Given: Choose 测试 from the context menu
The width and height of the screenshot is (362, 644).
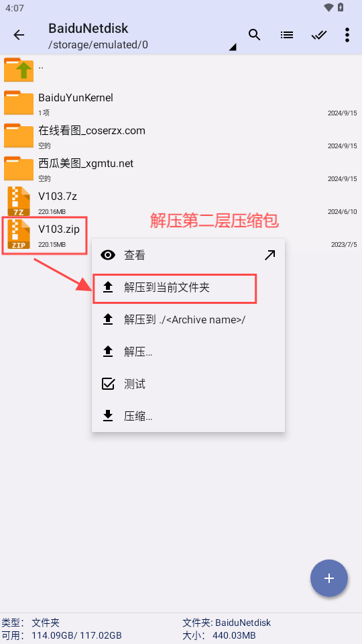Looking at the screenshot, I should tap(188, 384).
